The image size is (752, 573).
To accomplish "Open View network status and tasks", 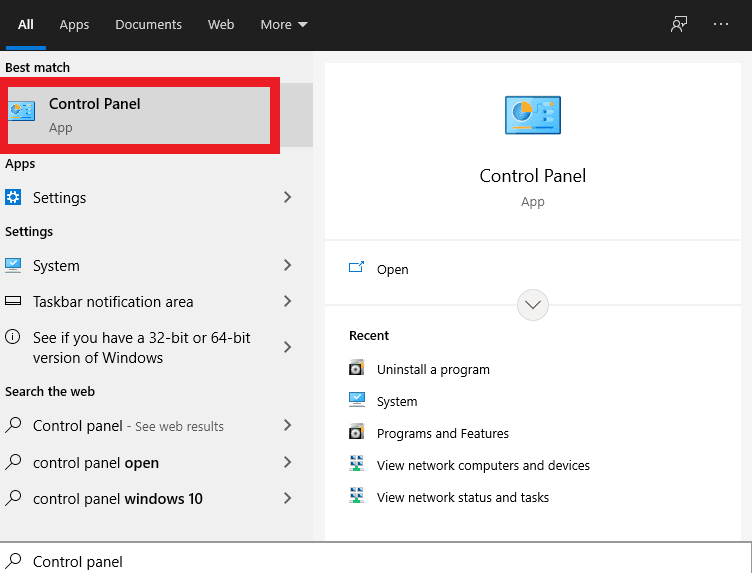I will 462,497.
